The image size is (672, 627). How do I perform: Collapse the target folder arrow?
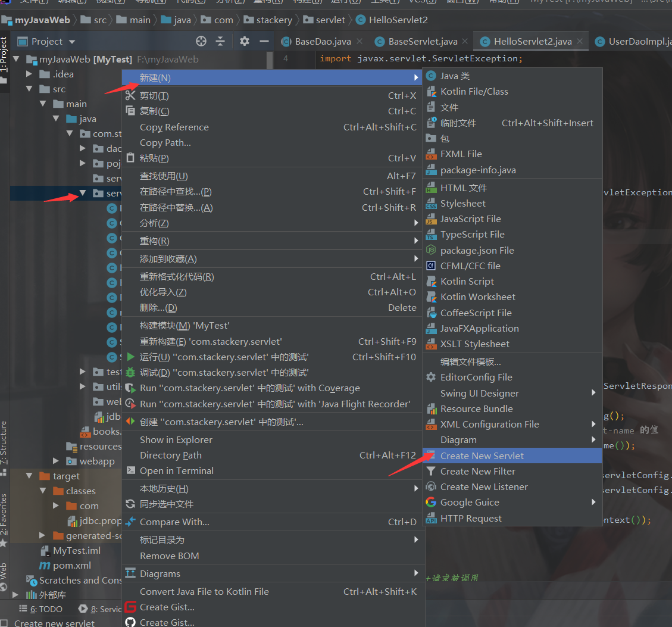(29, 476)
